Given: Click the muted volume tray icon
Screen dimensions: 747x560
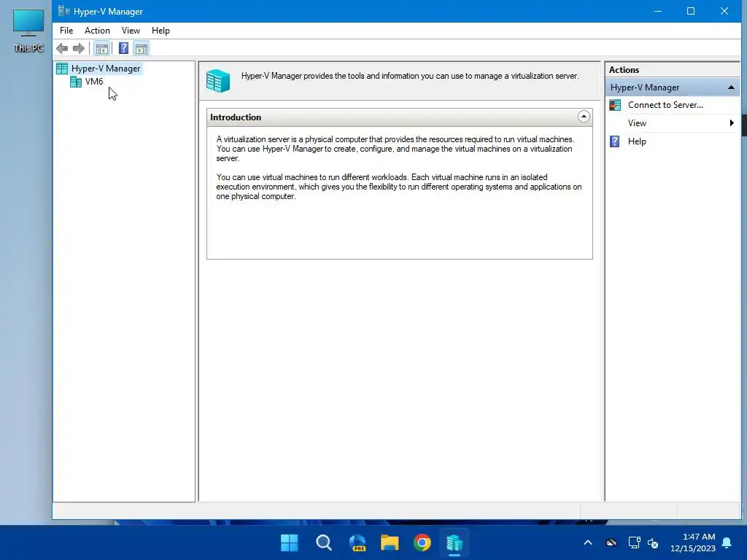Looking at the screenshot, I should click(653, 542).
